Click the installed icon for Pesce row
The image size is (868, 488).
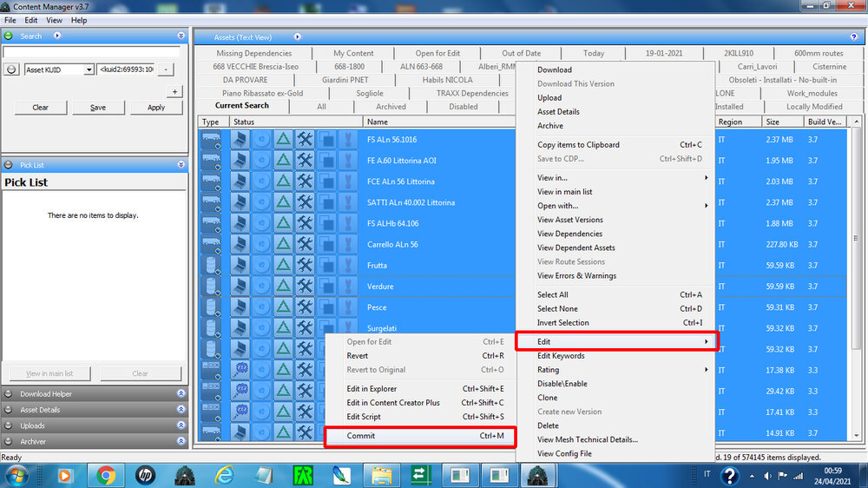pyautogui.click(x=240, y=307)
